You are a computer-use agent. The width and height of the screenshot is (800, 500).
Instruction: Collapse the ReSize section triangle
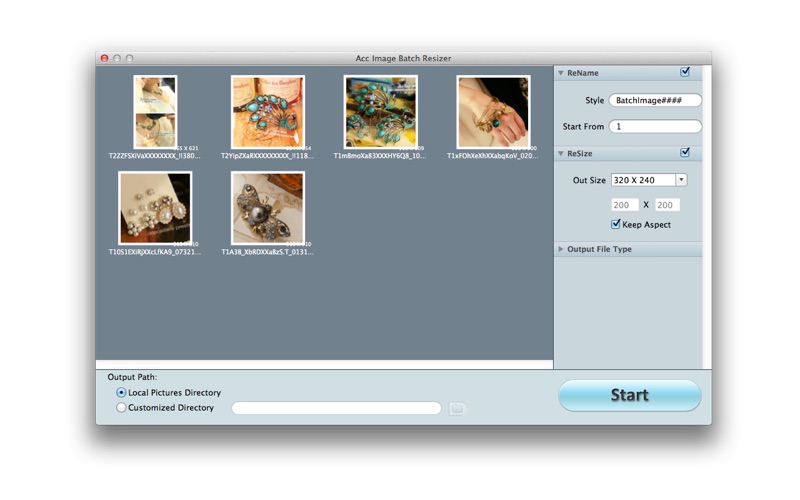[x=561, y=154]
